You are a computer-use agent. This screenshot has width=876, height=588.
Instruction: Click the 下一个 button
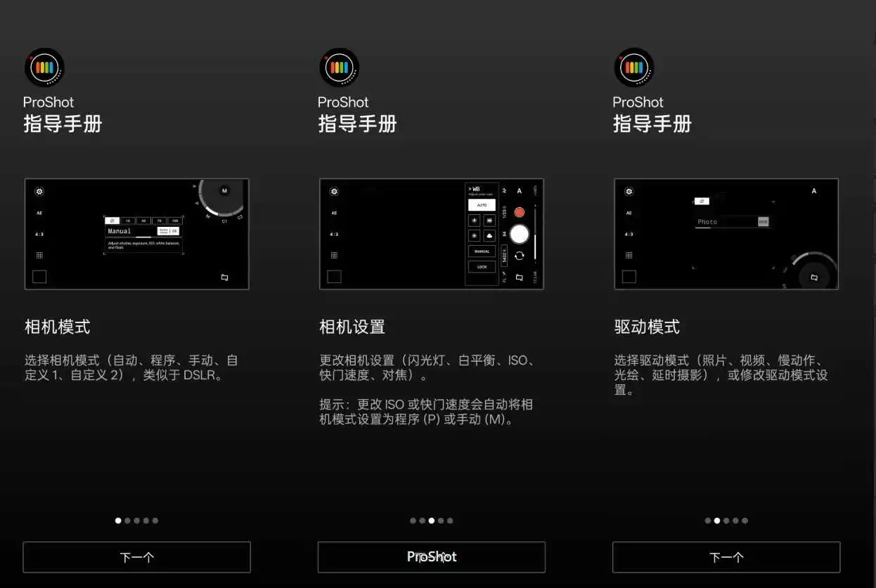(136, 556)
